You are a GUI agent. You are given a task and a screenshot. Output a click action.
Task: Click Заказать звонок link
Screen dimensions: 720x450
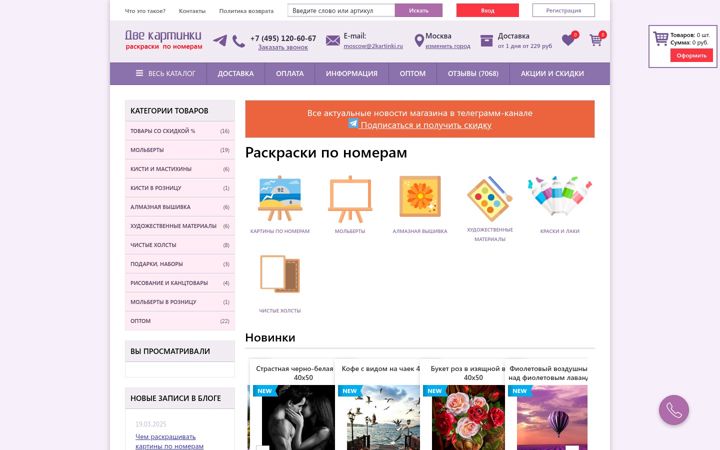coord(283,47)
